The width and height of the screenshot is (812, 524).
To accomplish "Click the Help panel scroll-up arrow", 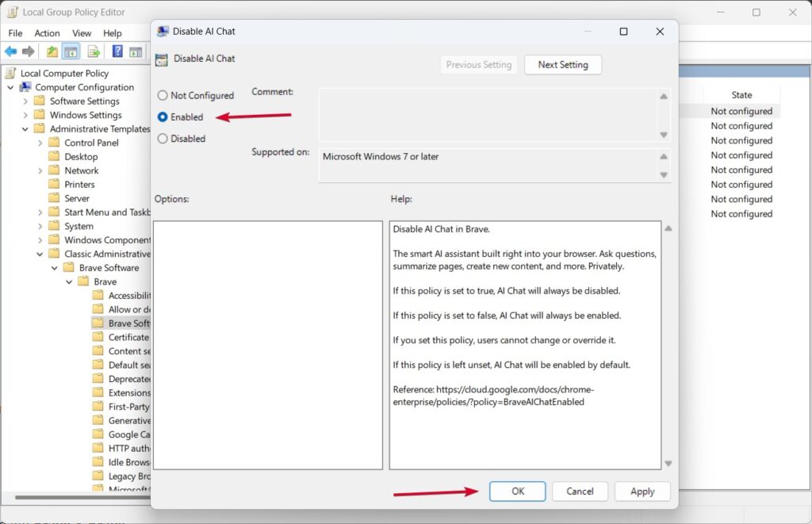I will [668, 228].
